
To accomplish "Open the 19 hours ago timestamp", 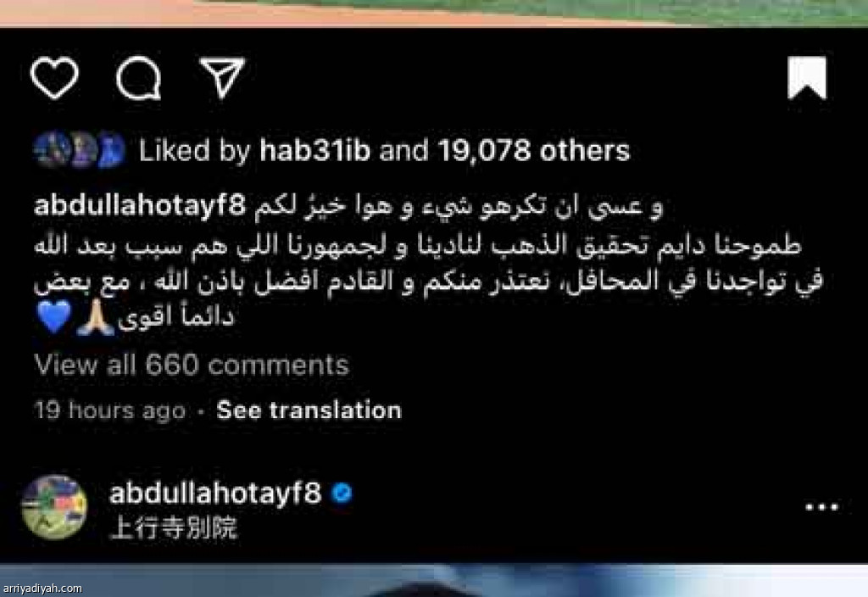I will coord(109,410).
